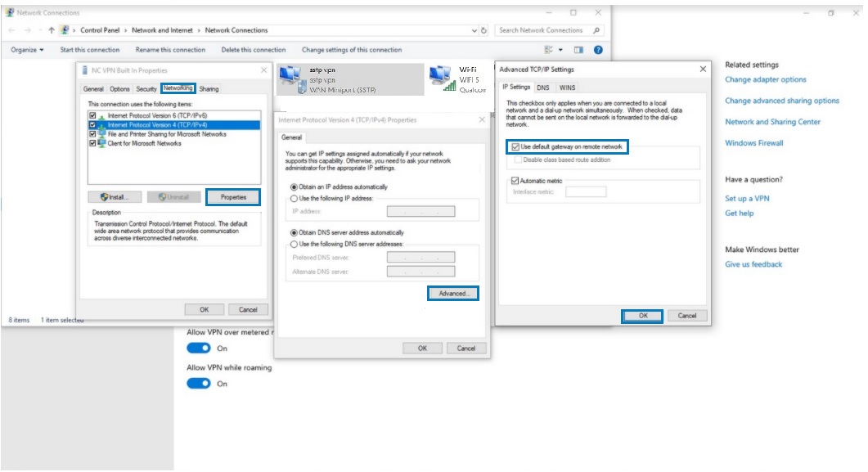Click Start this connection
Image resolution: width=868 pixels, height=472 pixels.
coord(90,50)
